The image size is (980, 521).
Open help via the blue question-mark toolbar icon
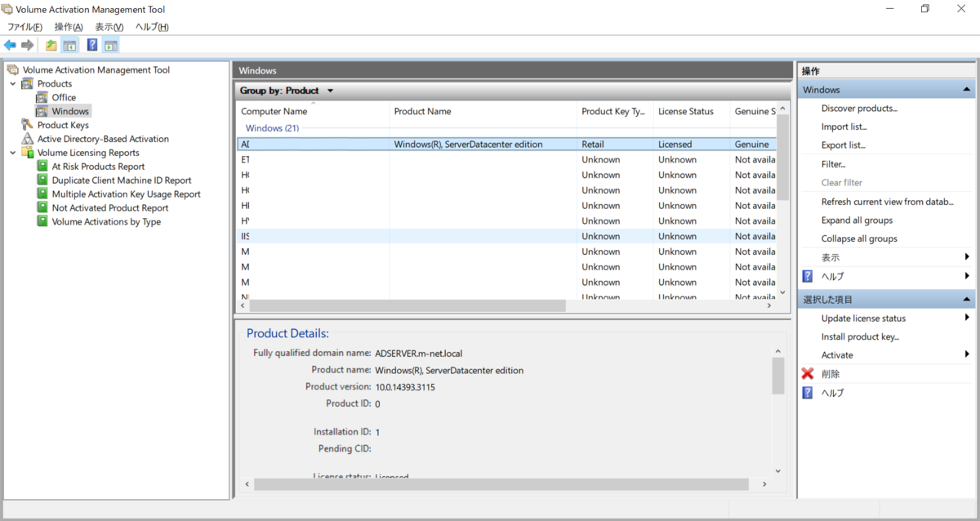pyautogui.click(x=92, y=45)
